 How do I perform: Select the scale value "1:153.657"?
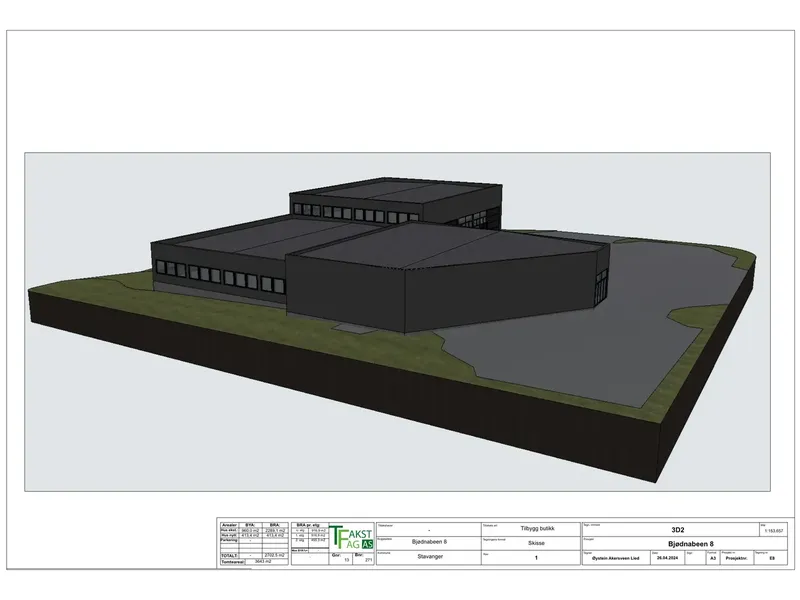tap(774, 531)
